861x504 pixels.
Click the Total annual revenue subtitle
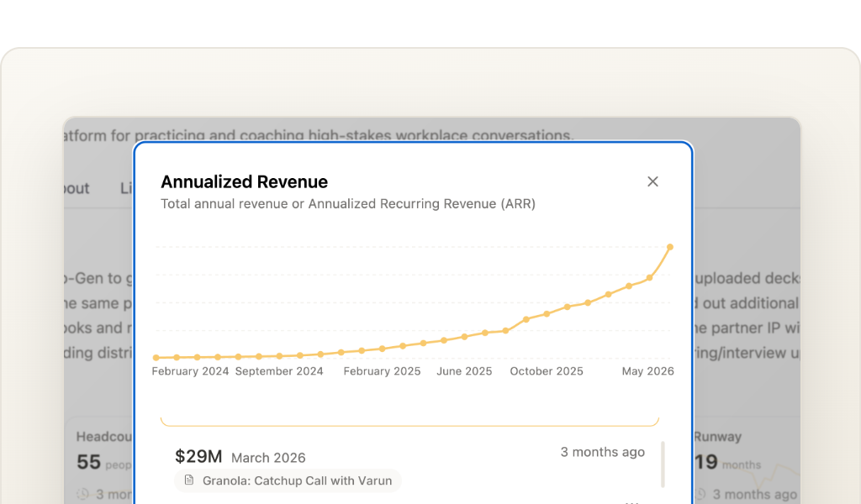pos(348,204)
